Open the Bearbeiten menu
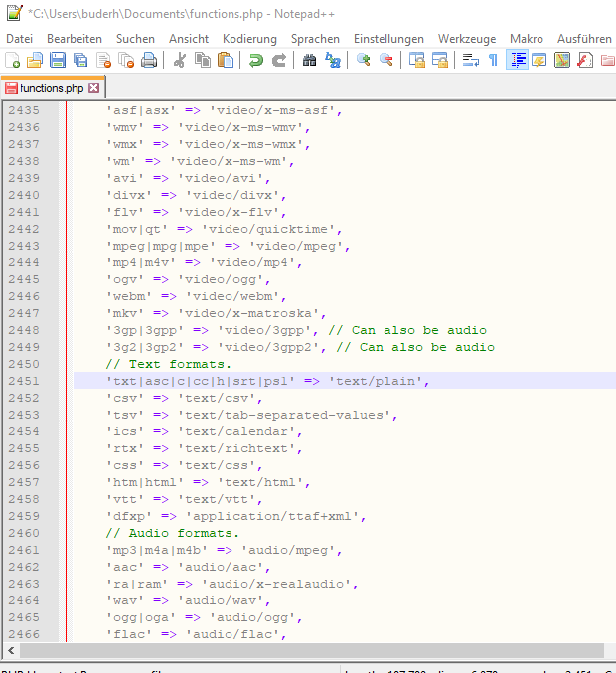The image size is (616, 673). [75, 39]
